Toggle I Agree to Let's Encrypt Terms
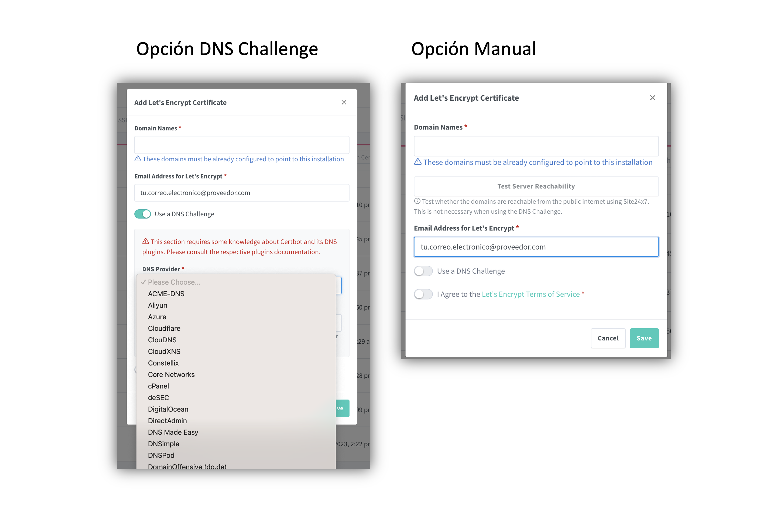The width and height of the screenshot is (760, 532). pyautogui.click(x=423, y=294)
